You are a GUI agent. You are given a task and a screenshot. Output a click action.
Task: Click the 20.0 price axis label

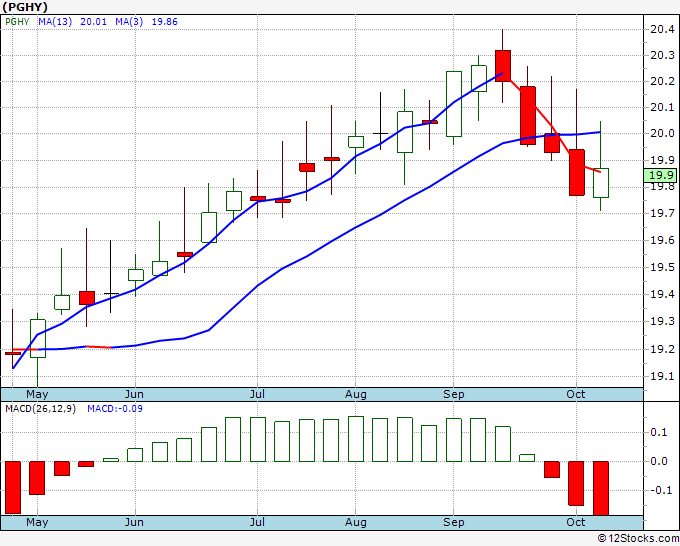tap(662, 134)
